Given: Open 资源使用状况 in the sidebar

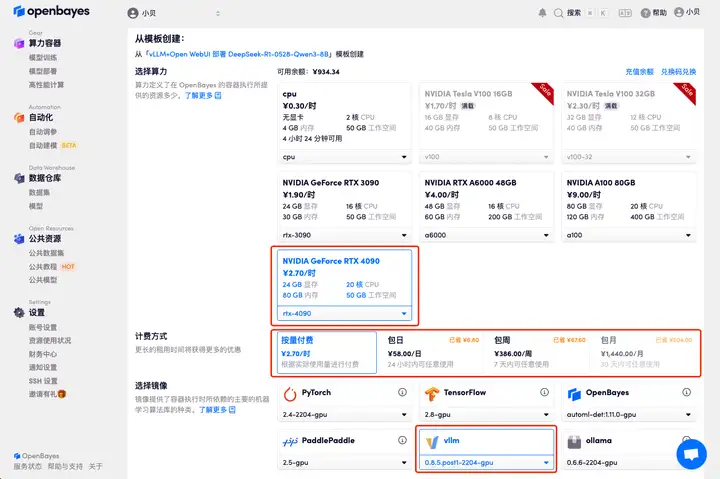Looking at the screenshot, I should click(x=50, y=341).
